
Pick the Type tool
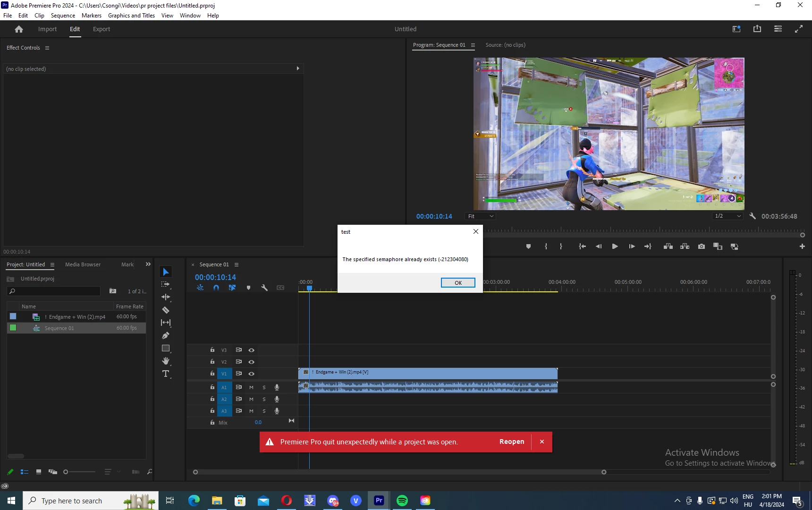(x=166, y=374)
